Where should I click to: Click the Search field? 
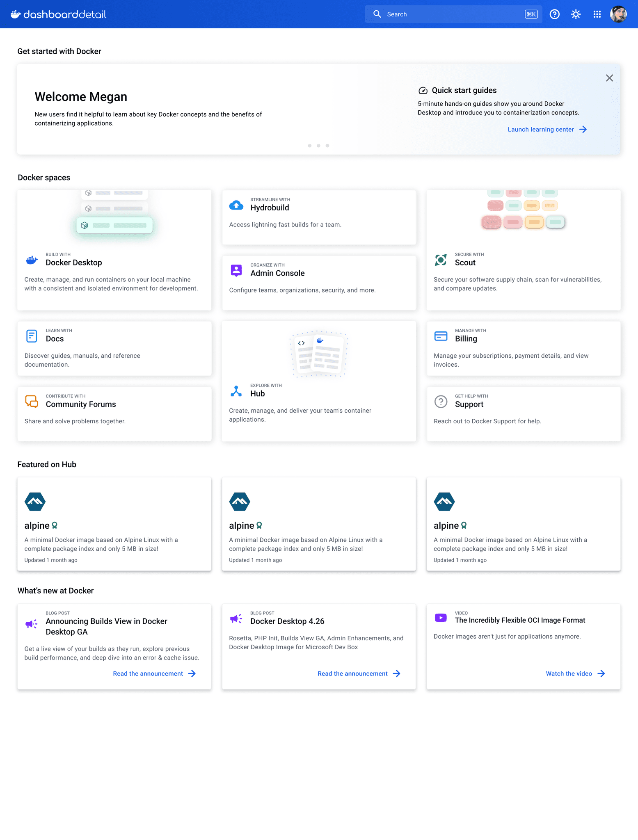(x=453, y=14)
